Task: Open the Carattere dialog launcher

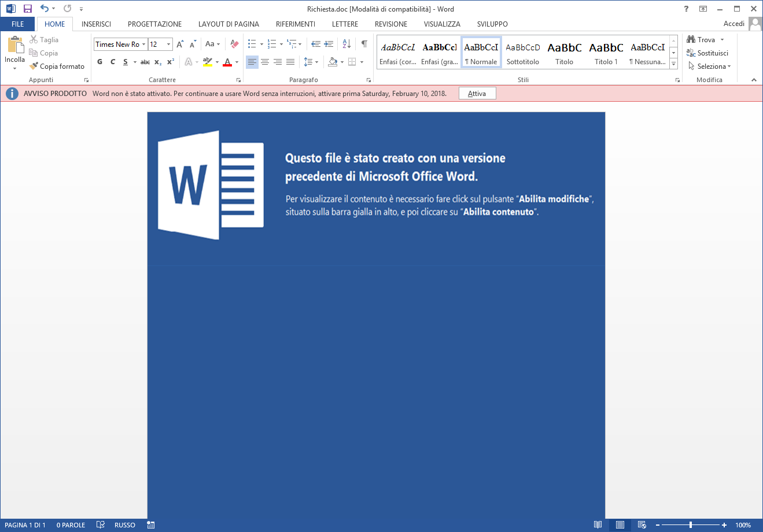Action: coord(238,80)
